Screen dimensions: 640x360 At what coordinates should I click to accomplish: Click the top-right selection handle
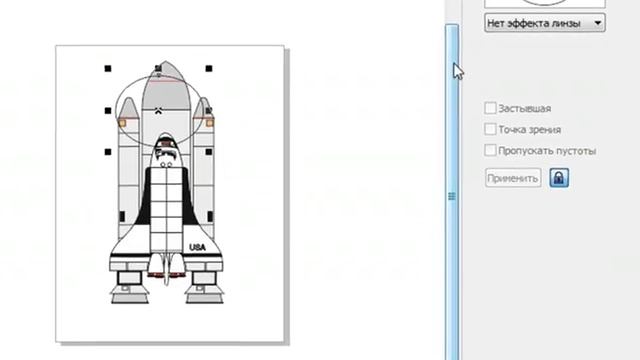coord(209,69)
